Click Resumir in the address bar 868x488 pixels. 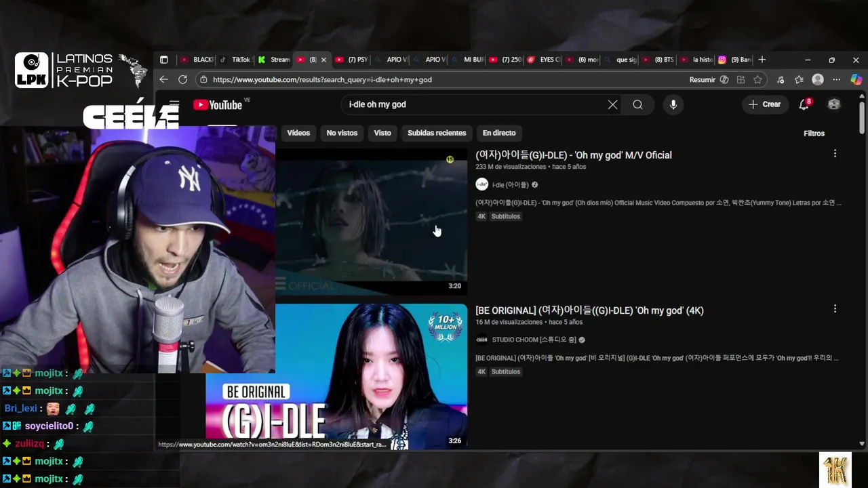click(702, 79)
